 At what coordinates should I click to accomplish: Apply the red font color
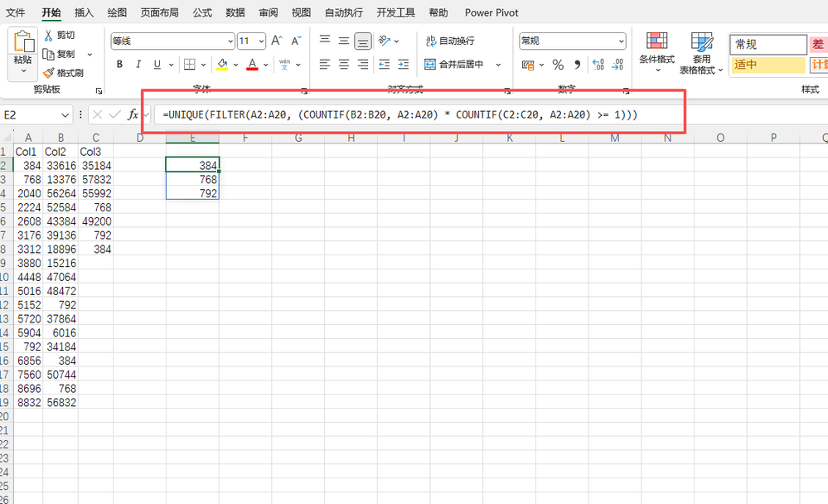[x=253, y=64]
